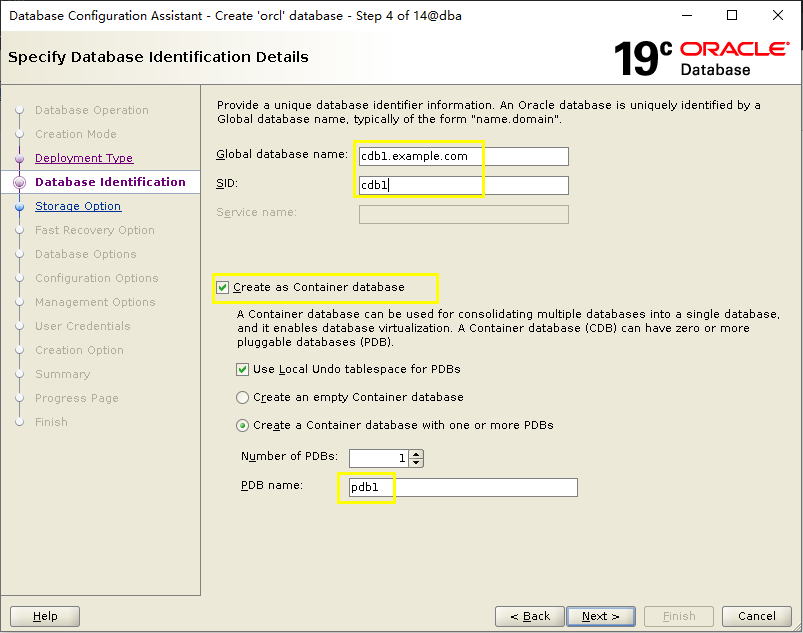803x633 pixels.
Task: Click the Number of PDBs value box
Action: click(x=379, y=458)
